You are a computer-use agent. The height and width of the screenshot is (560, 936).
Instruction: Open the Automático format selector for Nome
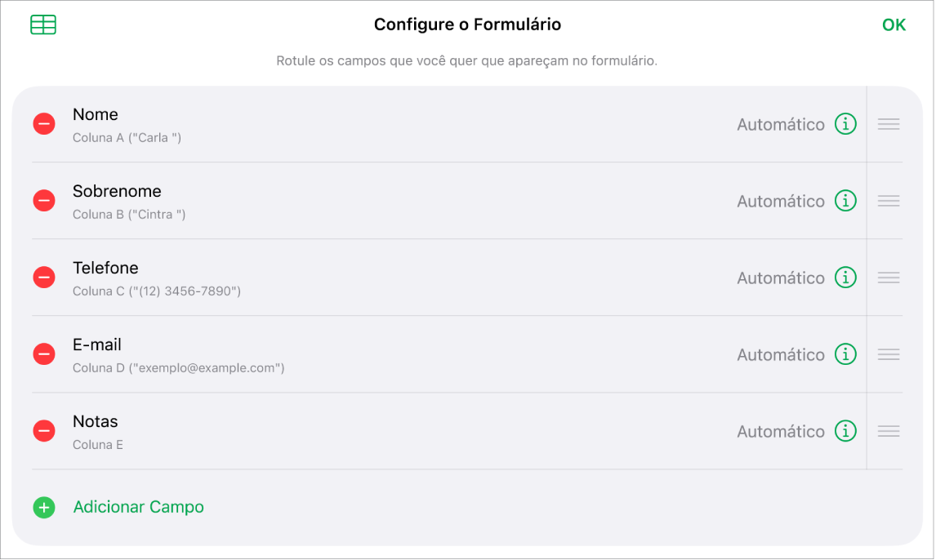point(781,123)
